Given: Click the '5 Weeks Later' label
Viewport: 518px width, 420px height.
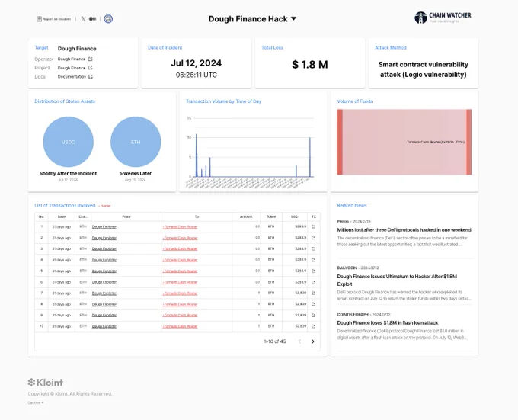Looking at the screenshot, I should [x=136, y=174].
